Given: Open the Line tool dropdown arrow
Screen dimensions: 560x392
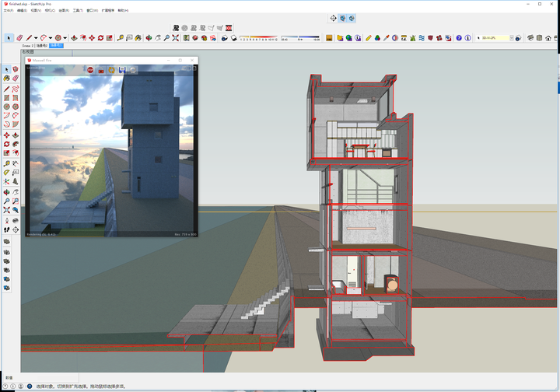Looking at the screenshot, I should (37, 37).
